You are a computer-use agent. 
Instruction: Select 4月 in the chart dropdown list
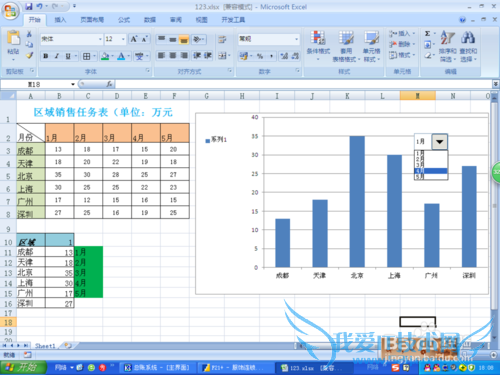pyautogui.click(x=431, y=171)
